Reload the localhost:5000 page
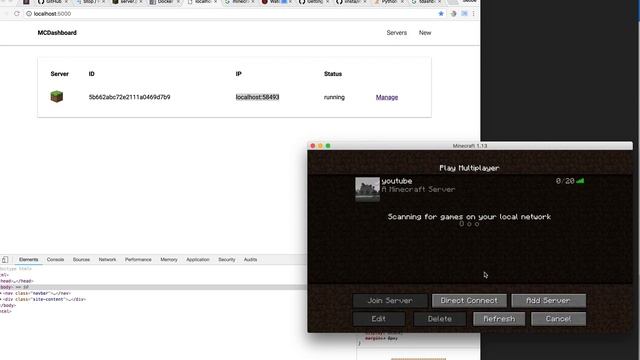640x360 pixels. pyautogui.click(x=17, y=13)
